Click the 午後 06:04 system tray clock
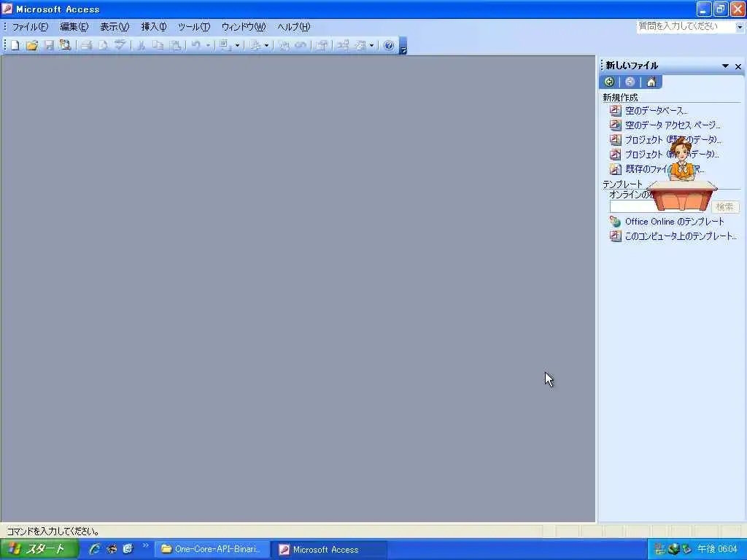Image resolution: width=747 pixels, height=560 pixels. pos(718,549)
